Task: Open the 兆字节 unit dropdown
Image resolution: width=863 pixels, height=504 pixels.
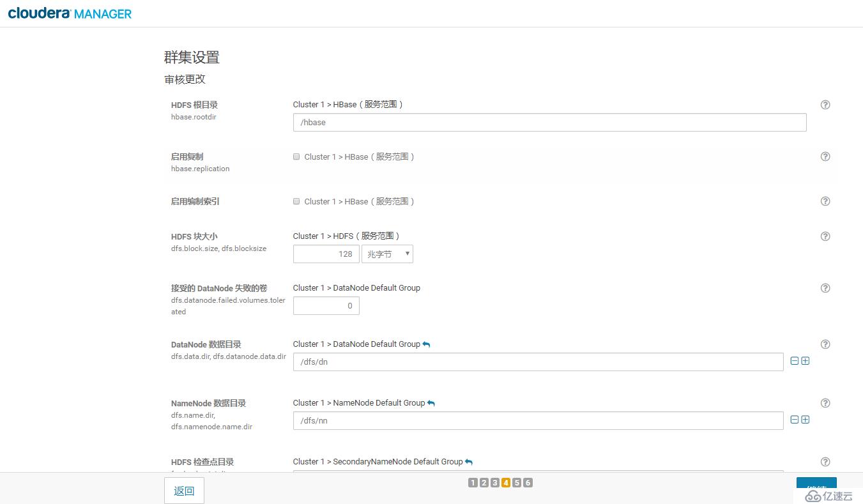Action: coord(387,254)
